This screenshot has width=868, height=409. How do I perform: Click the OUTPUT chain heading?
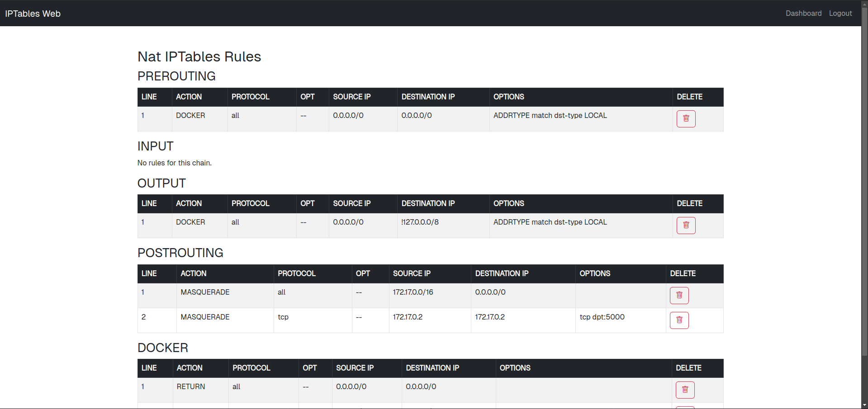(x=161, y=183)
